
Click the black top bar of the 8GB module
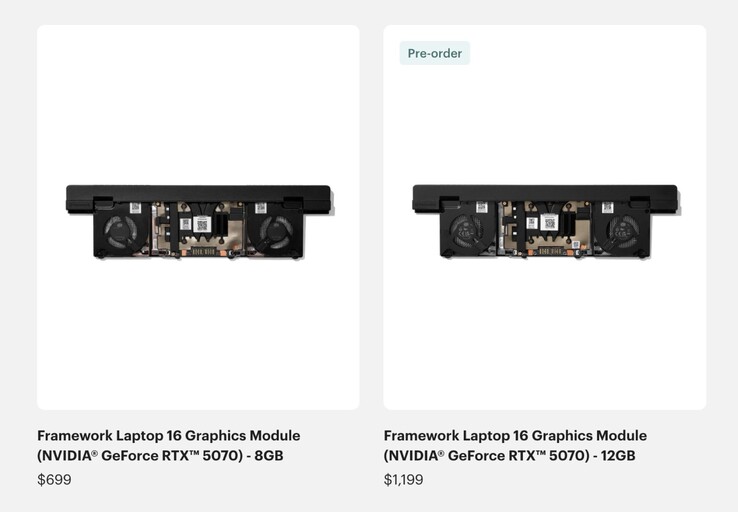(198, 193)
